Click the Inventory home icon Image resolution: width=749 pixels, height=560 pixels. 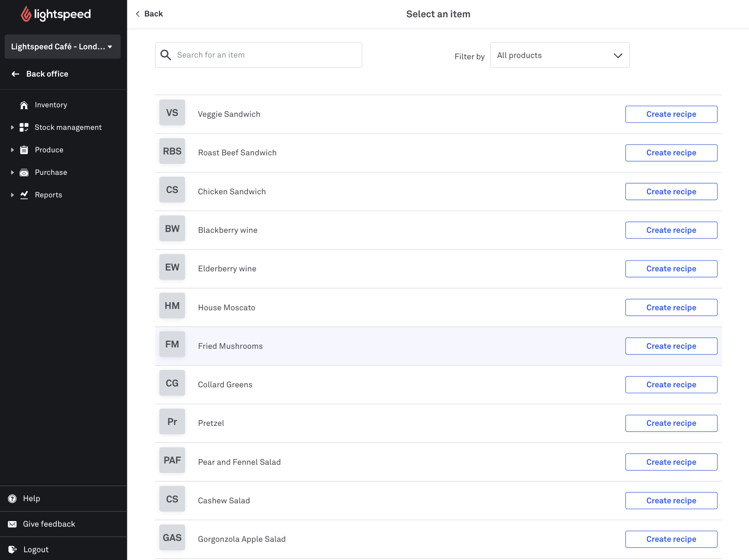pos(24,105)
